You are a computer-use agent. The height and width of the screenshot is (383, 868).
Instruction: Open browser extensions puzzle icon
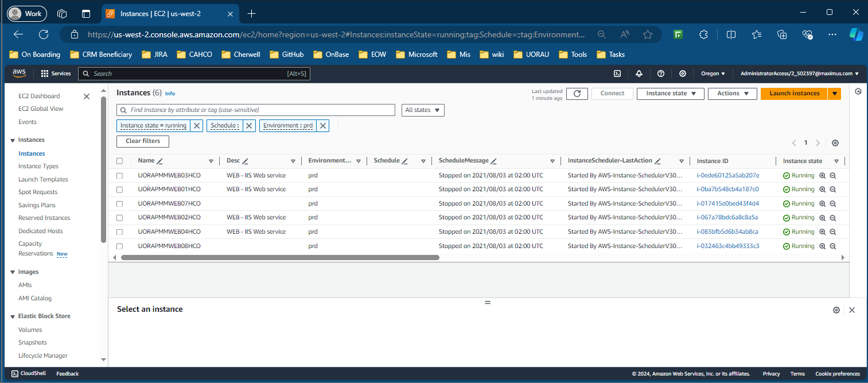[704, 34]
